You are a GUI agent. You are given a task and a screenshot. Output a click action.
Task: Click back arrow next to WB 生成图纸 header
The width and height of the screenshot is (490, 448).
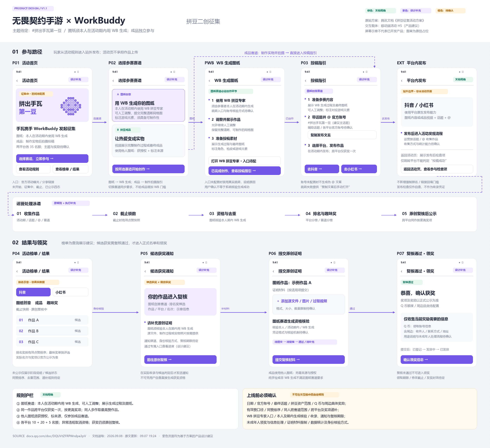[x=210, y=81]
